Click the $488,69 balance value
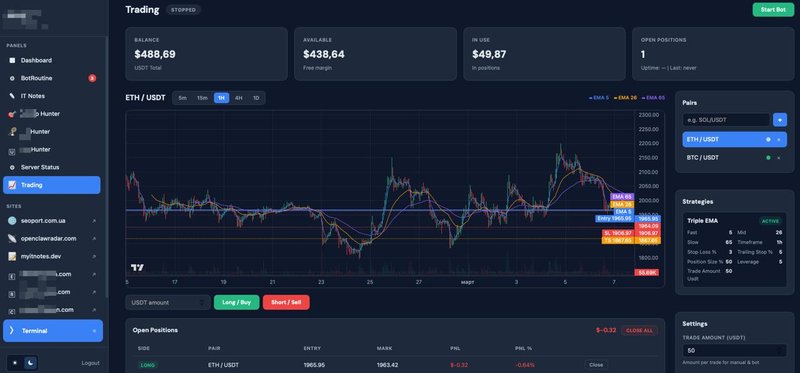The width and height of the screenshot is (800, 373). [155, 54]
